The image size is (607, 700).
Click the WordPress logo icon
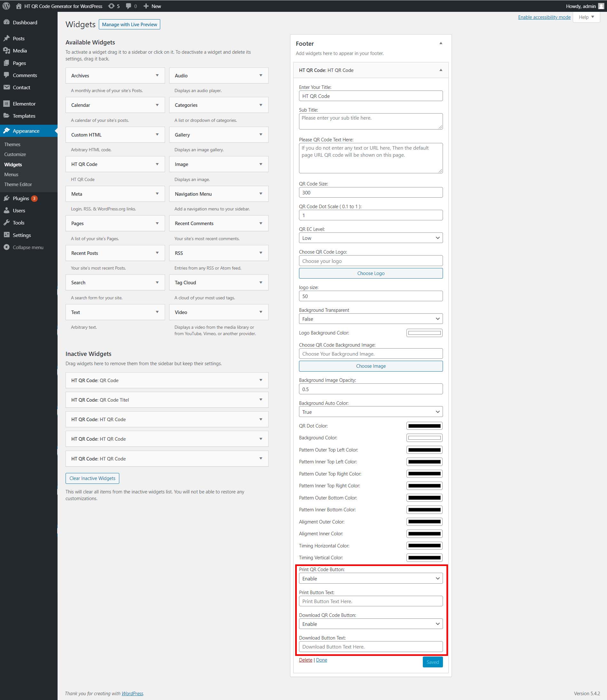coord(6,6)
